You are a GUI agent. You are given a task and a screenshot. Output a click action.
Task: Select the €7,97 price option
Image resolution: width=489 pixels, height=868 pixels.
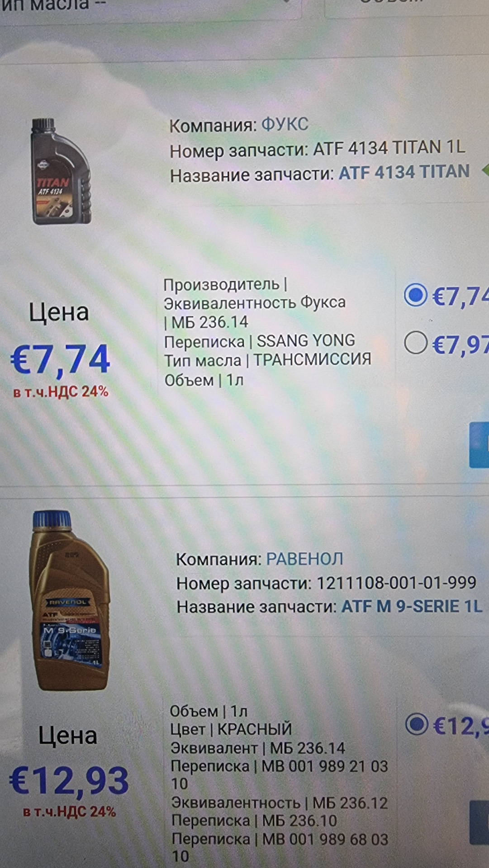[416, 342]
